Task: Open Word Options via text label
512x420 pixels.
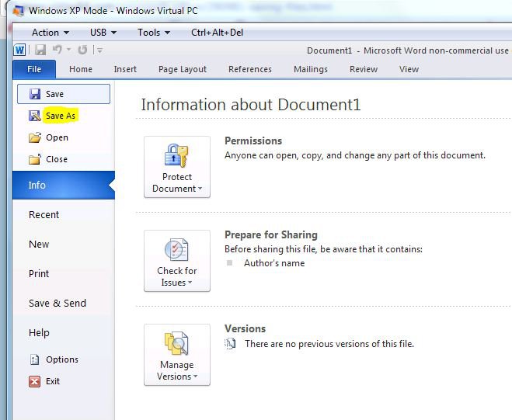Action: (x=62, y=359)
